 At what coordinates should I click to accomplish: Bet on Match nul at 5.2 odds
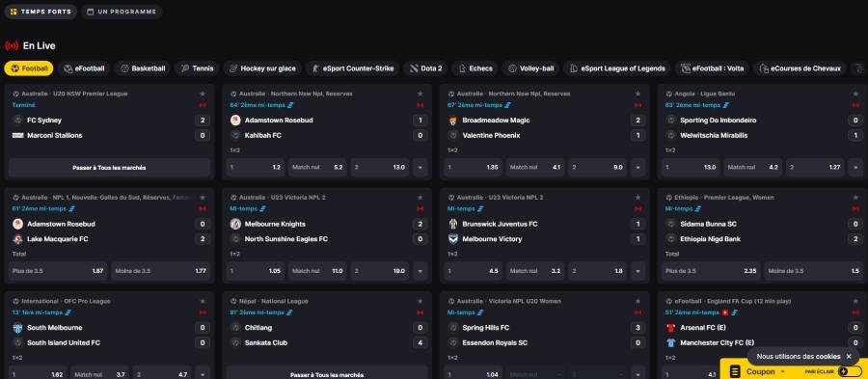point(317,167)
